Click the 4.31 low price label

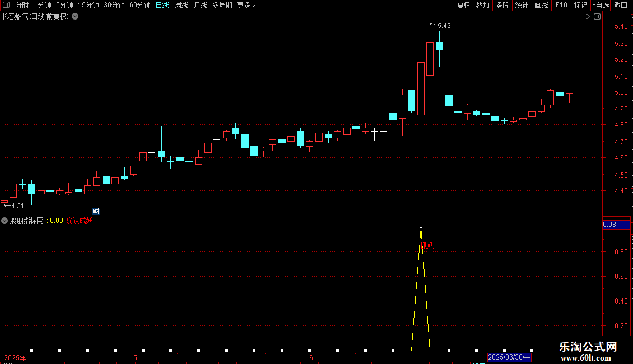pos(17,206)
